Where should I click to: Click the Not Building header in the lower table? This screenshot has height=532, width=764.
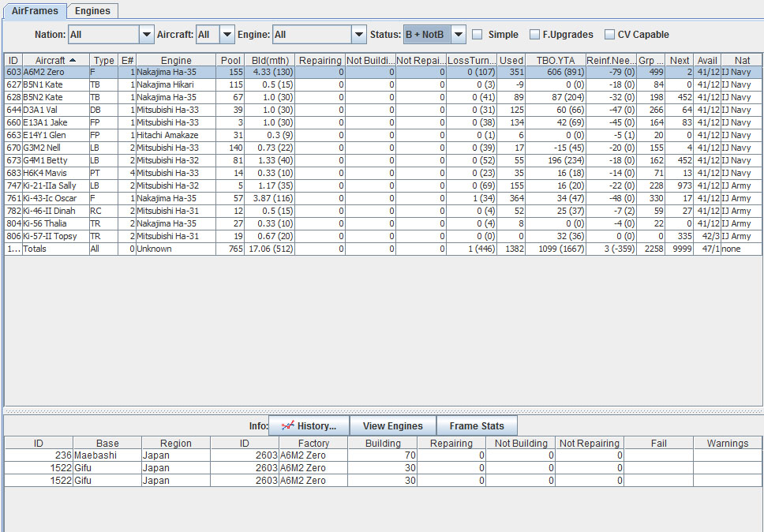(x=522, y=444)
